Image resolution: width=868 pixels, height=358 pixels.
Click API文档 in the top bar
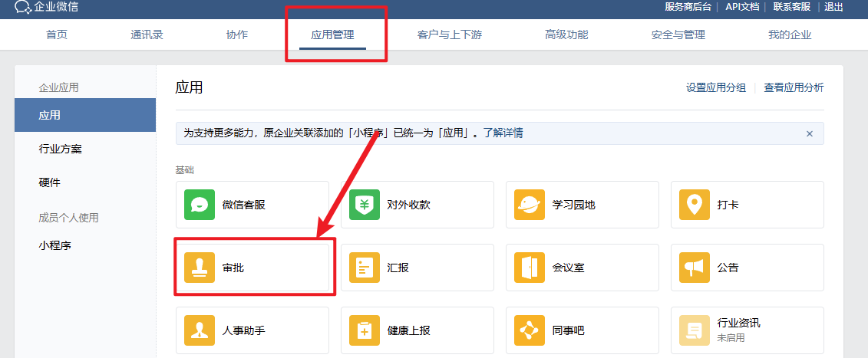tap(742, 7)
